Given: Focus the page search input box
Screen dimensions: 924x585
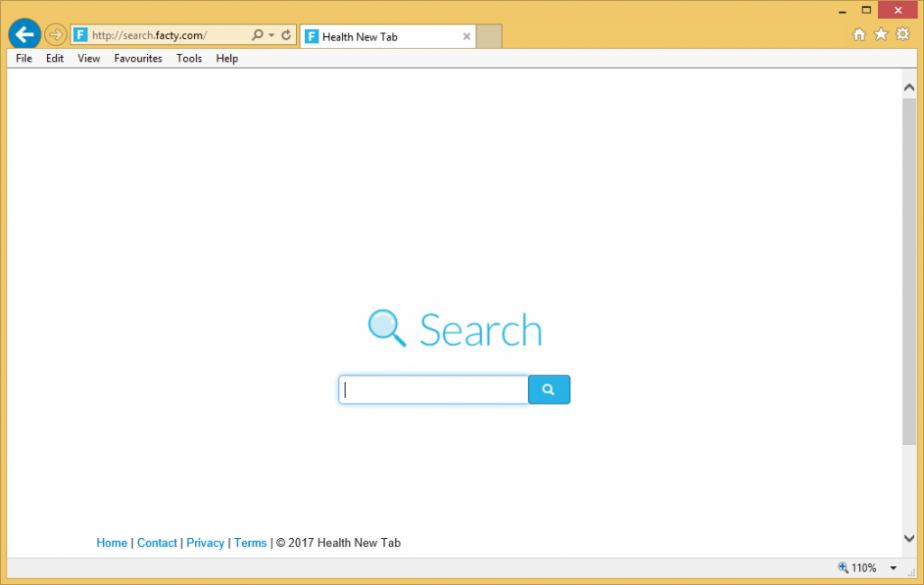Looking at the screenshot, I should (434, 390).
